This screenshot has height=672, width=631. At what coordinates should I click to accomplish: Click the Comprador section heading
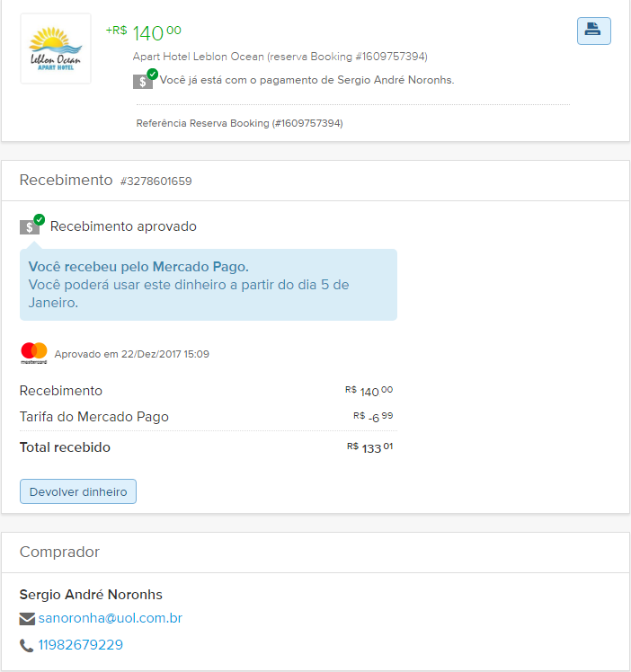point(59,552)
